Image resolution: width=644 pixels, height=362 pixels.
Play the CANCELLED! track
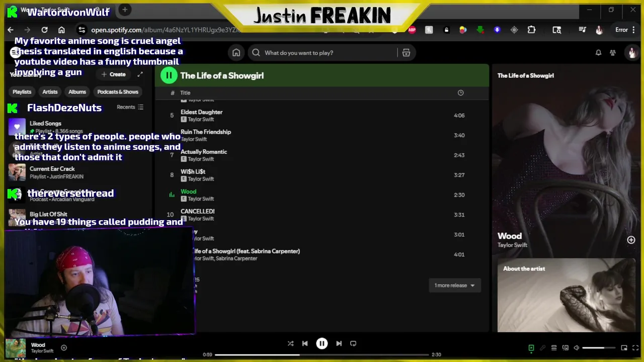pos(322,215)
